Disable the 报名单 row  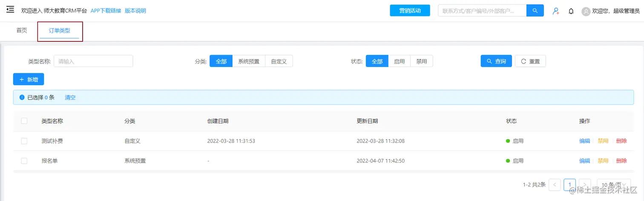603,161
